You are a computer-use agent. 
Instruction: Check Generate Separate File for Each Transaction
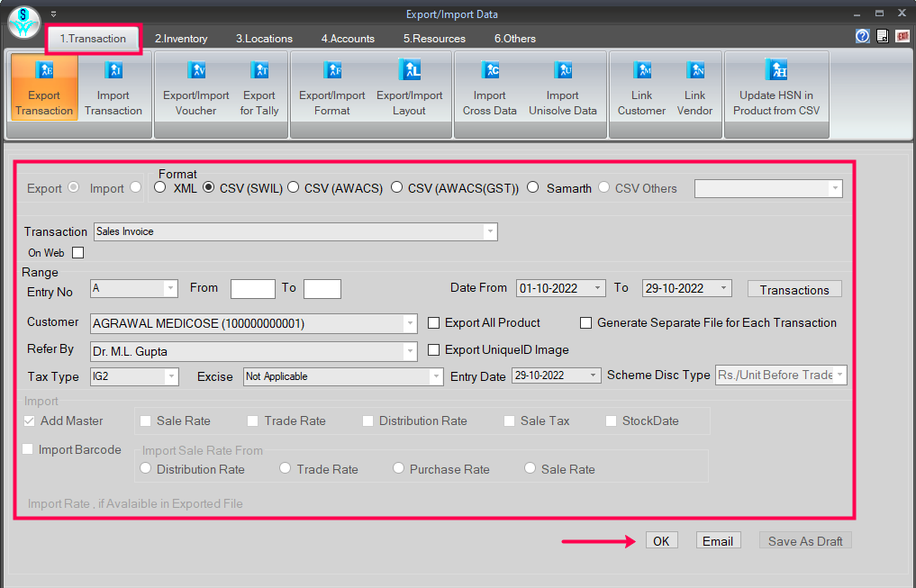coord(586,323)
